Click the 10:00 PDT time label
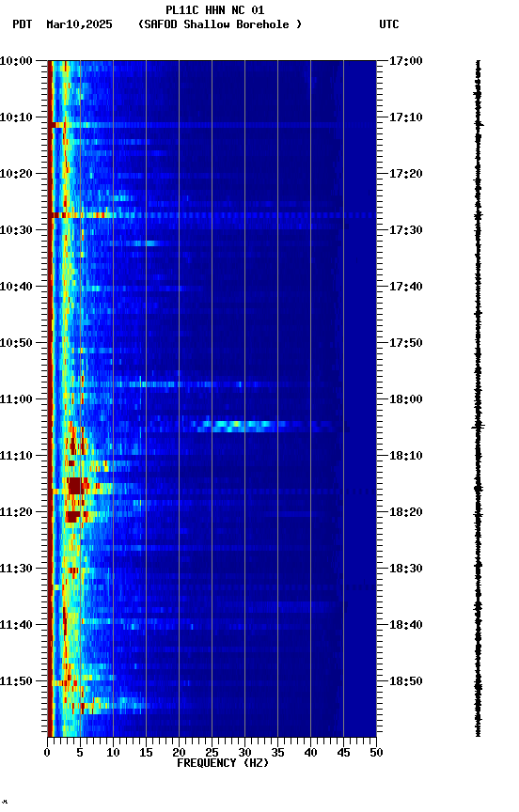 [16, 61]
